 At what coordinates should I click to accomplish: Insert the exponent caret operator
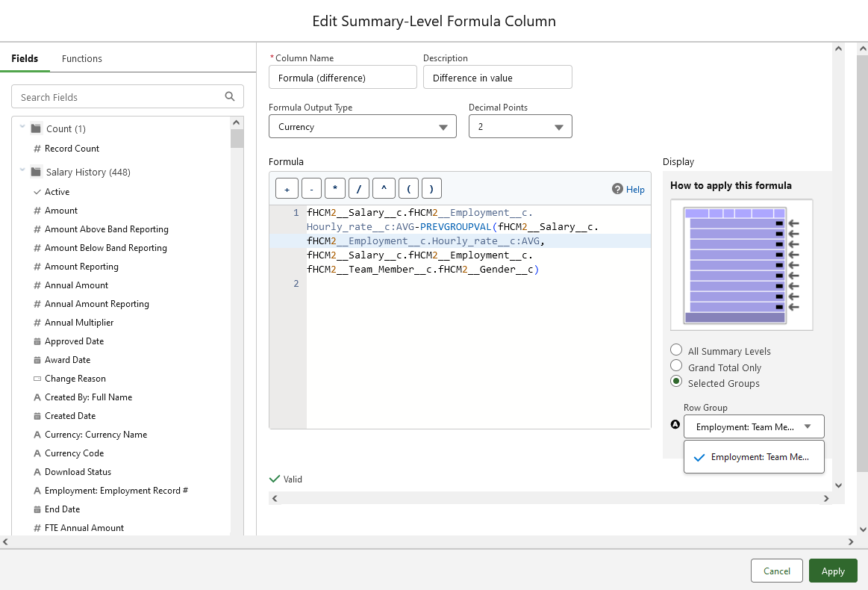point(384,189)
